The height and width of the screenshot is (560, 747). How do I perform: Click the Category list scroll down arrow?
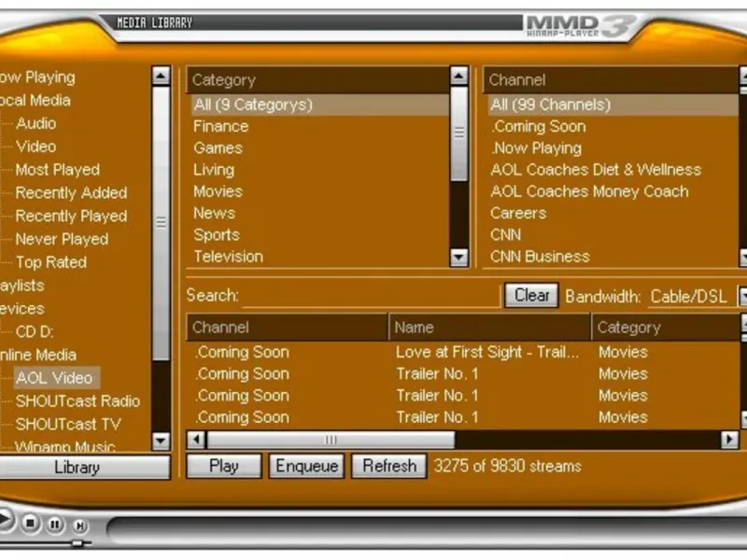458,258
